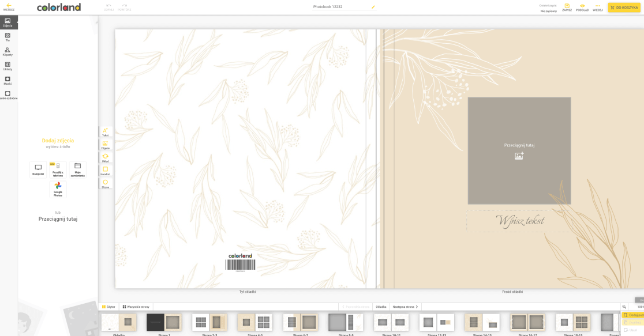Select the Strona 16-17 thumbnail
The height and width of the screenshot is (336, 644).
(527, 324)
